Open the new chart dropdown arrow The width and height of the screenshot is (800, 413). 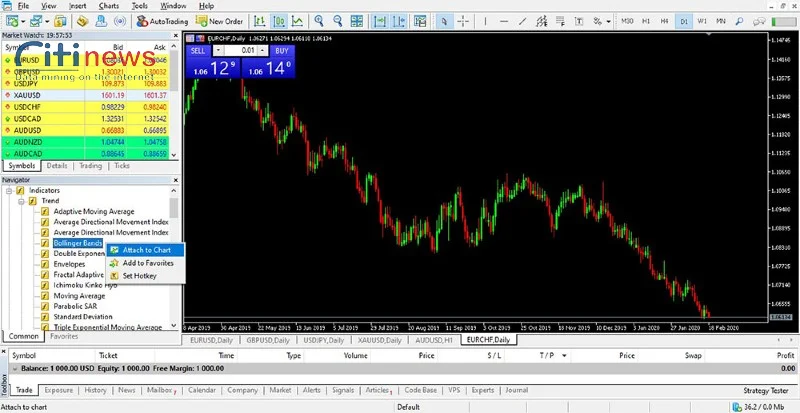click(x=23, y=21)
